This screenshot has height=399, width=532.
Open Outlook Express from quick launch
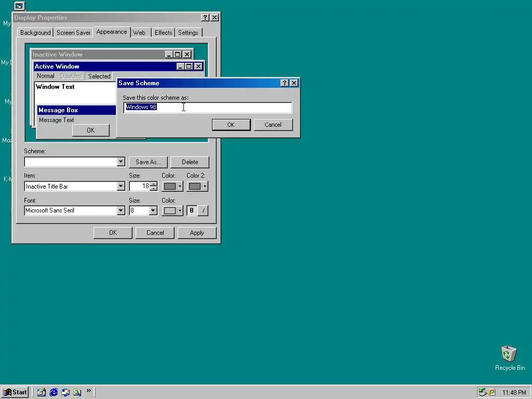point(65,393)
